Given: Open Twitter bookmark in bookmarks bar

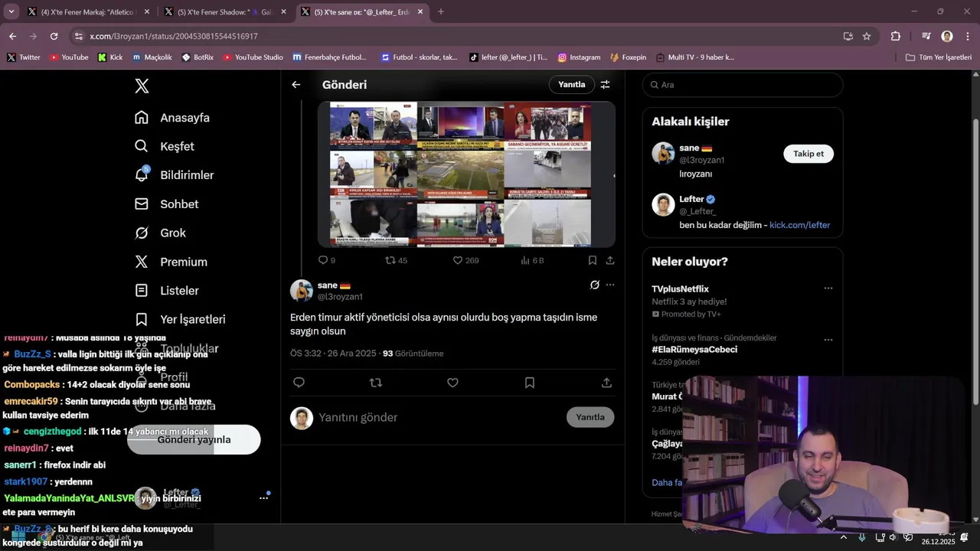Looking at the screenshot, I should [x=24, y=57].
